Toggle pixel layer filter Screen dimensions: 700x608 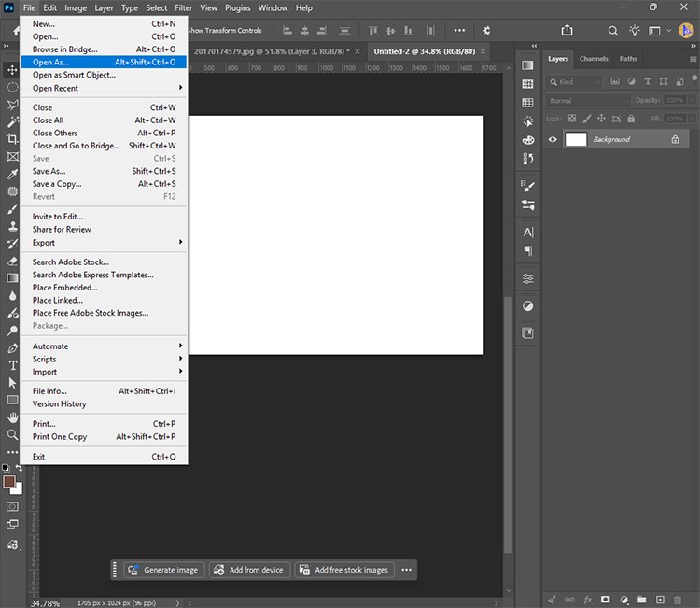pyautogui.click(x=615, y=81)
